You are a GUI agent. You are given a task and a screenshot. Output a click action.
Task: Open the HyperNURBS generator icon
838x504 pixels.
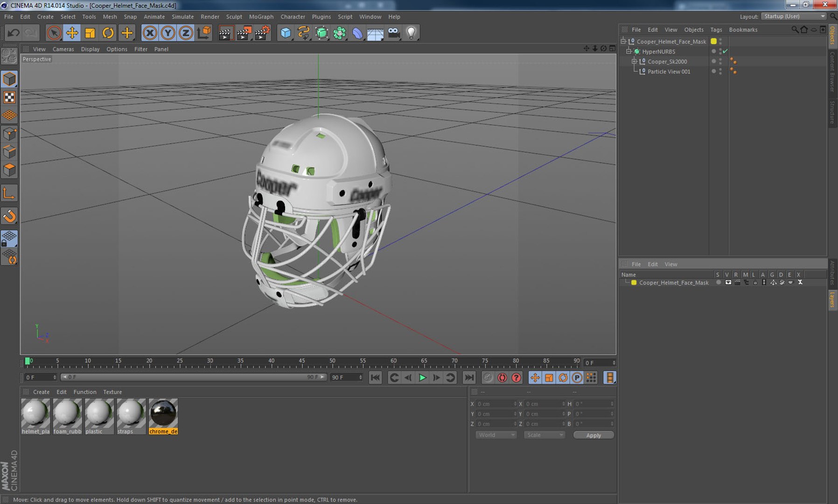point(321,33)
